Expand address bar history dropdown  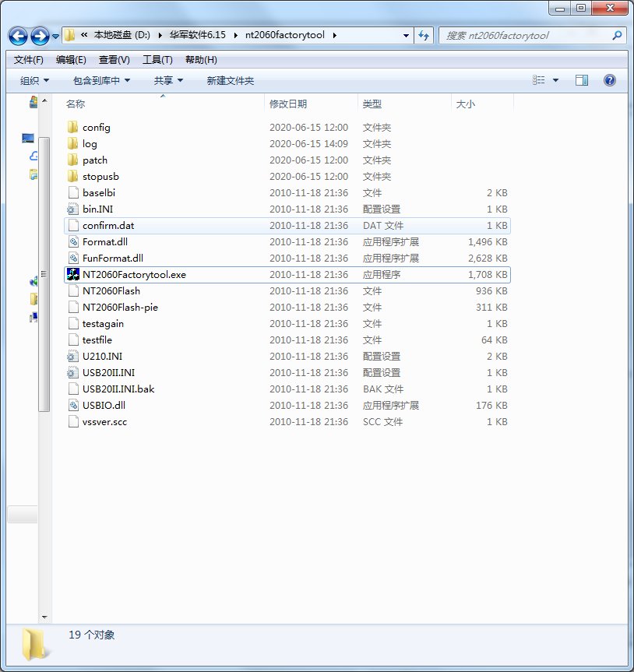point(406,36)
